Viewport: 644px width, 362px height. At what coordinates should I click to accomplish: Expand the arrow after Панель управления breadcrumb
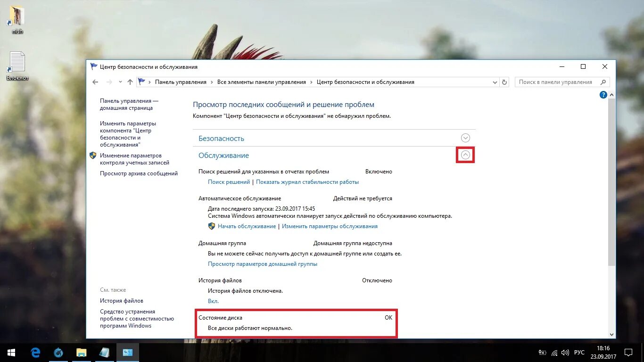(212, 82)
